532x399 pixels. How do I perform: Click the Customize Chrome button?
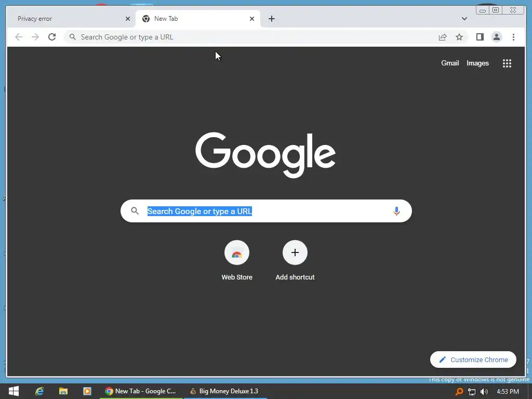click(x=473, y=360)
